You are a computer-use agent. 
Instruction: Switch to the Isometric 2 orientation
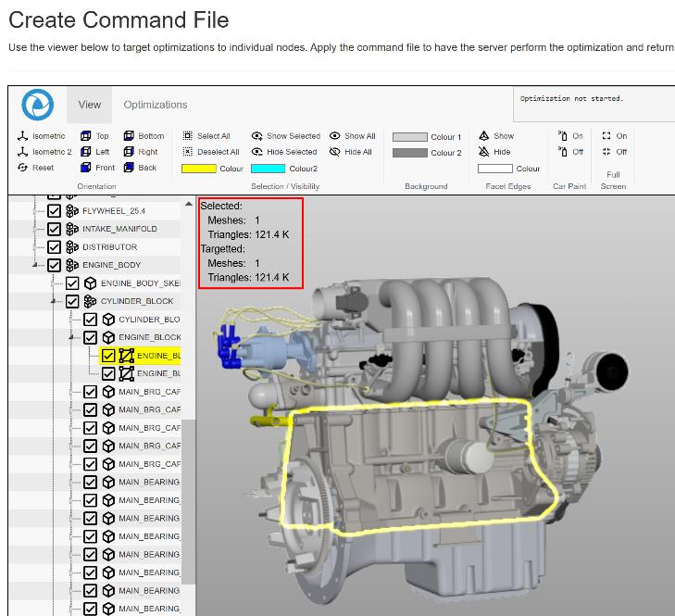[44, 152]
